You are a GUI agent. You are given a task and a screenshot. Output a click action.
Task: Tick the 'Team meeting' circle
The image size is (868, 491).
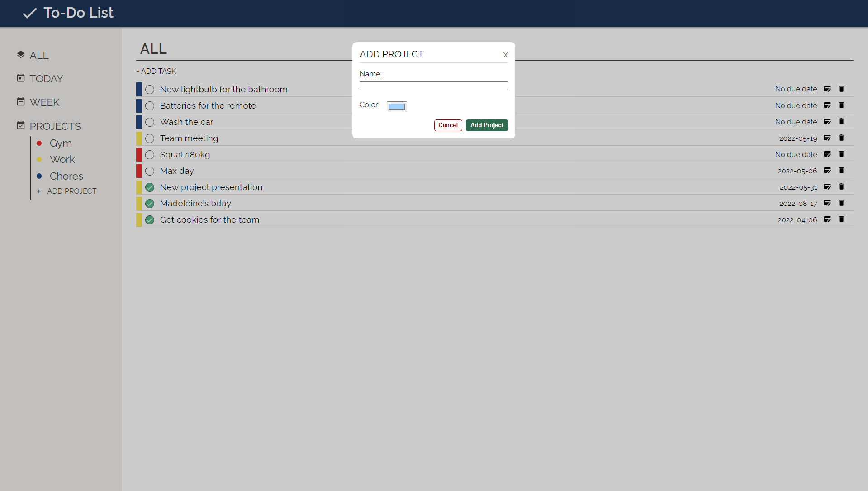point(150,138)
